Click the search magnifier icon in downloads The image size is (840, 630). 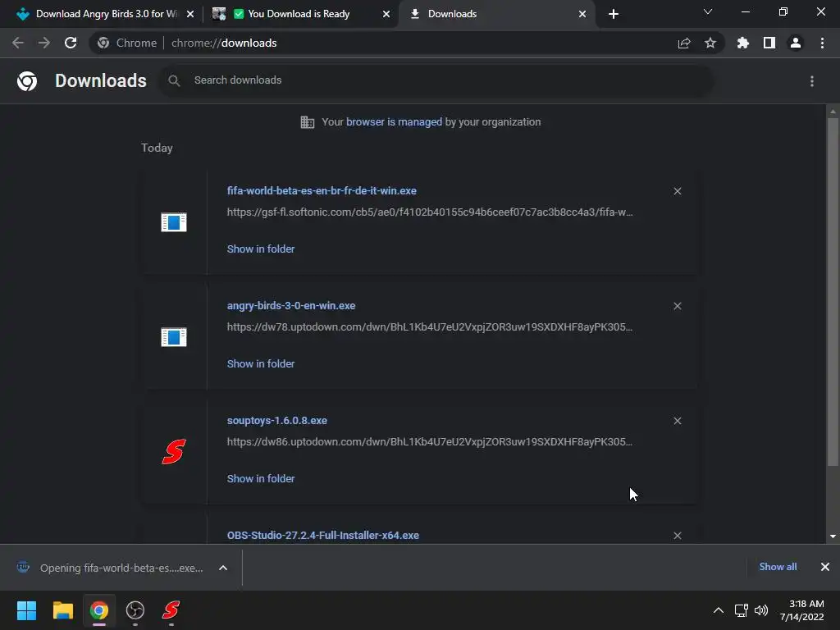[174, 80]
